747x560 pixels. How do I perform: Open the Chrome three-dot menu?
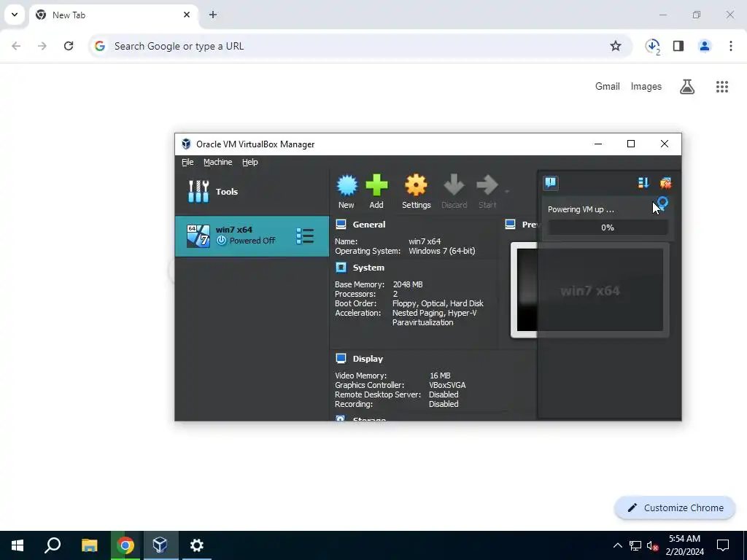(x=731, y=46)
